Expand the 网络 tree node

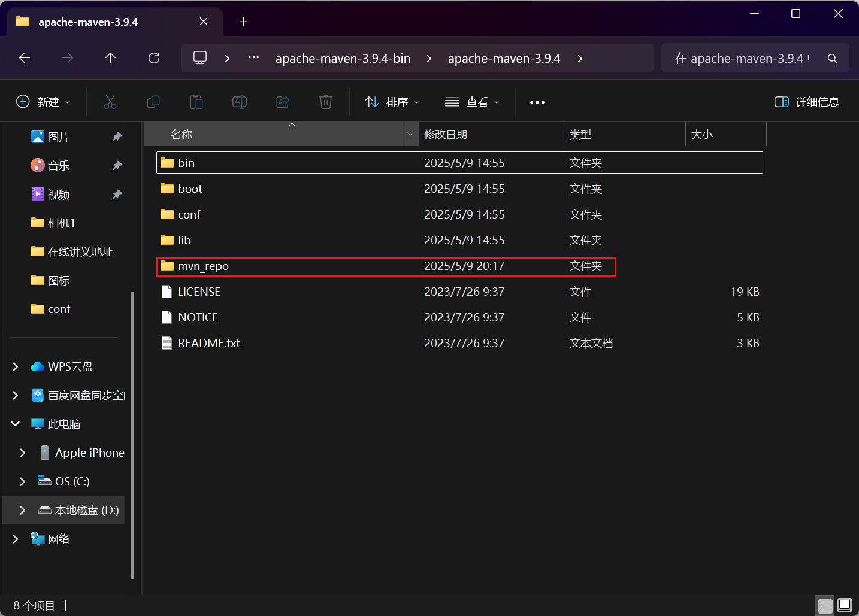click(16, 539)
